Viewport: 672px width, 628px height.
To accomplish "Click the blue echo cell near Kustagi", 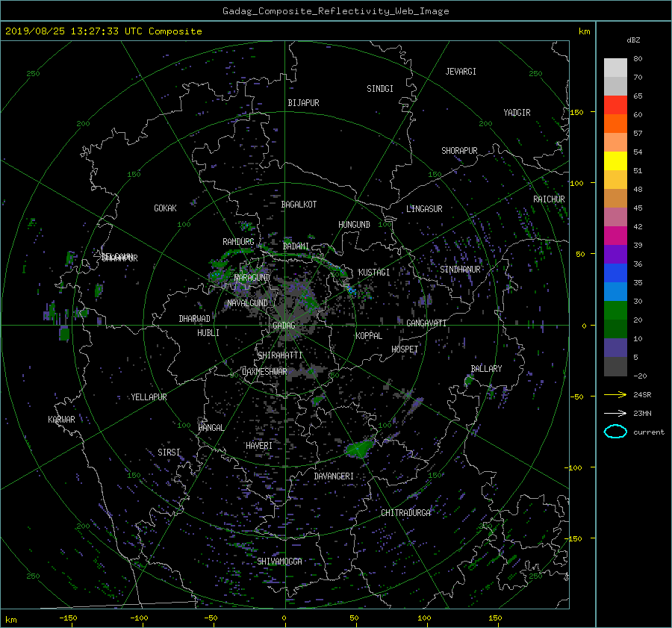I will pos(352,290).
